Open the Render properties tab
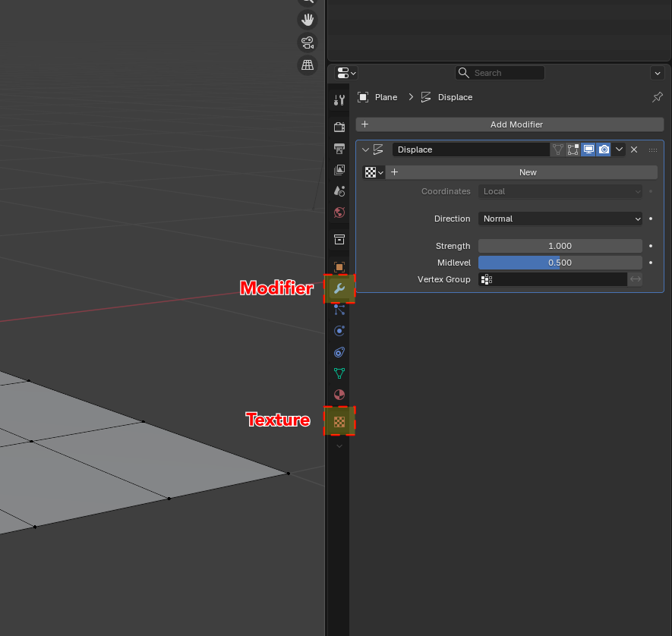Screen dimensions: 672x636 tap(339, 127)
